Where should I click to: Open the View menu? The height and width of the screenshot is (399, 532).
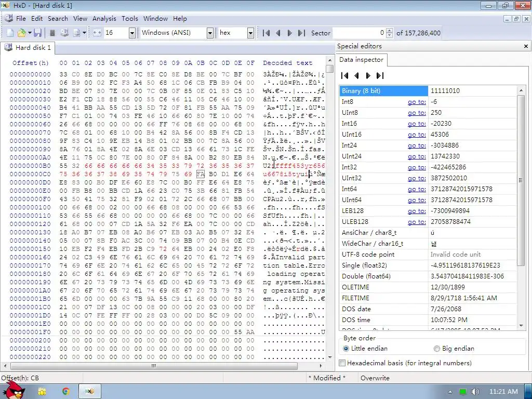pos(80,19)
